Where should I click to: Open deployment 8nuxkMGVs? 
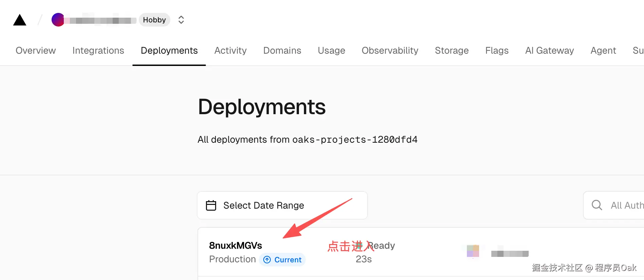[235, 245]
